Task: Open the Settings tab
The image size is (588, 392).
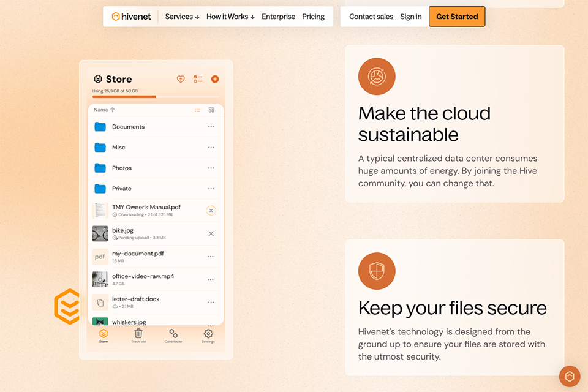Action: point(208,336)
